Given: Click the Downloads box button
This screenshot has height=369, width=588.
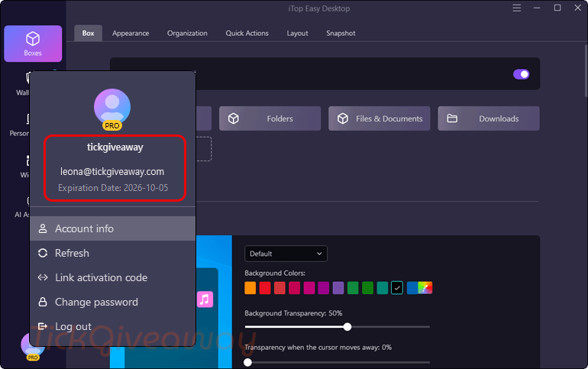Looking at the screenshot, I should (x=489, y=118).
